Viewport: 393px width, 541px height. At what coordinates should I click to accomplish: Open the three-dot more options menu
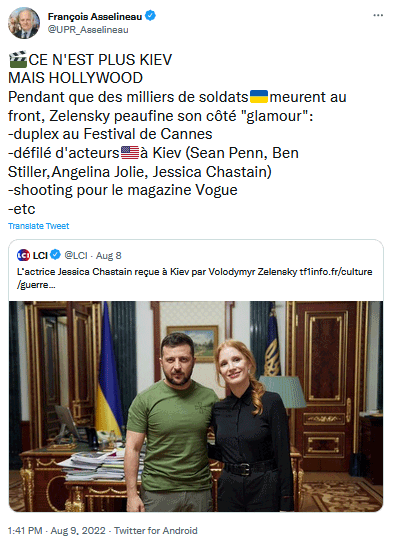[378, 16]
